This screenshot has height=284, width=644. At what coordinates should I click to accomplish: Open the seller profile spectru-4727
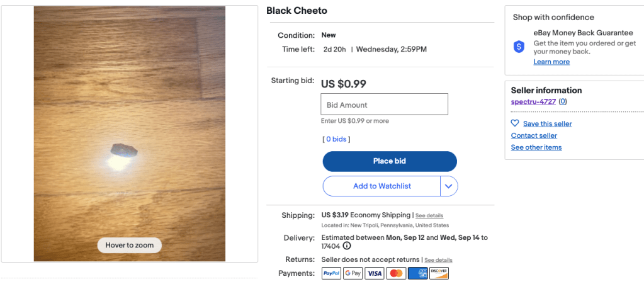pyautogui.click(x=533, y=101)
